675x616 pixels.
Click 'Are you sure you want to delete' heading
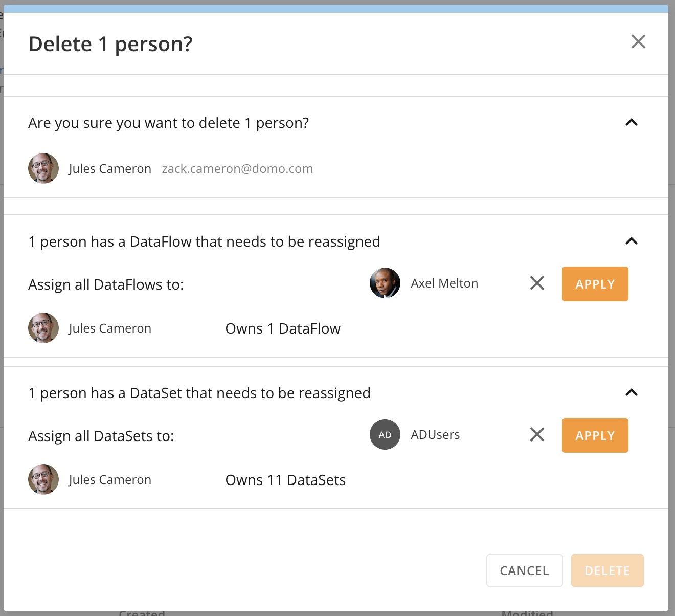coord(169,123)
